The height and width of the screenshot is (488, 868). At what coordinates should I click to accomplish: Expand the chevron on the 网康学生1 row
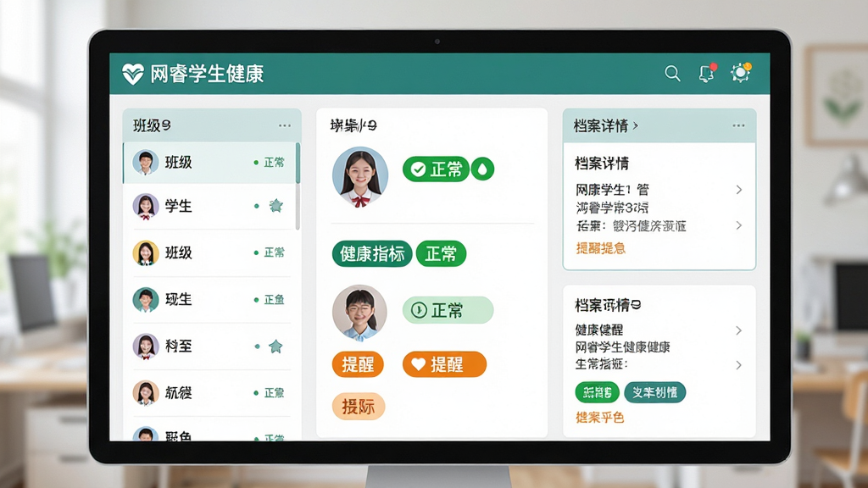pyautogui.click(x=739, y=190)
